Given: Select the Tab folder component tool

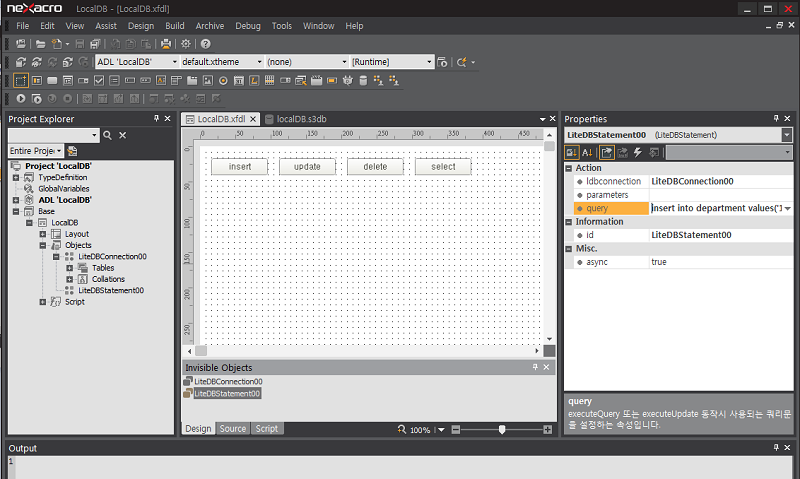Looking at the screenshot, I should [x=192, y=81].
